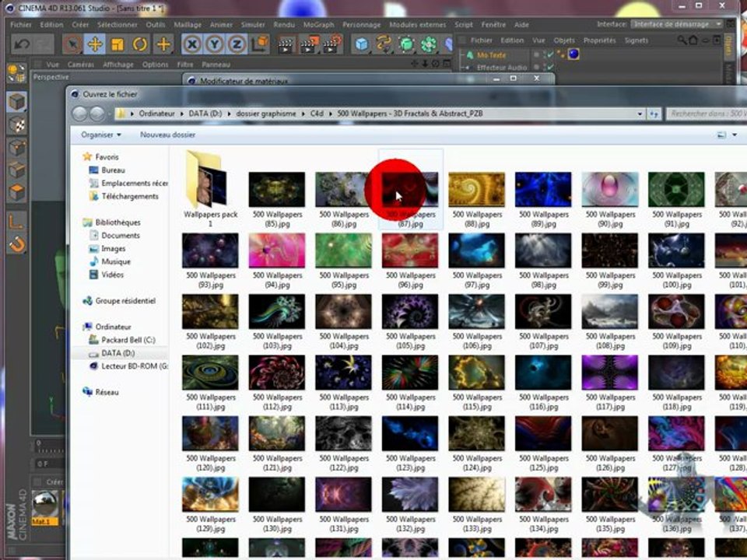
Task: Activate the Scale tool
Action: click(x=117, y=44)
